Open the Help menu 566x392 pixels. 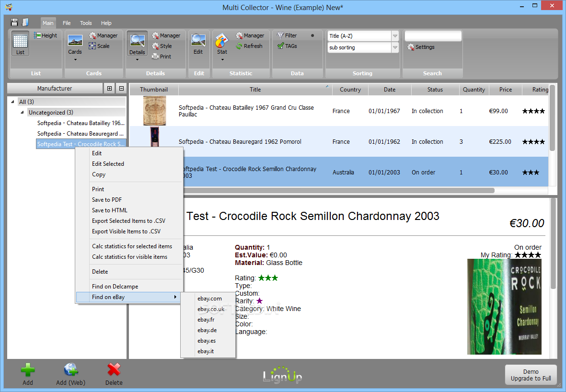coord(106,23)
